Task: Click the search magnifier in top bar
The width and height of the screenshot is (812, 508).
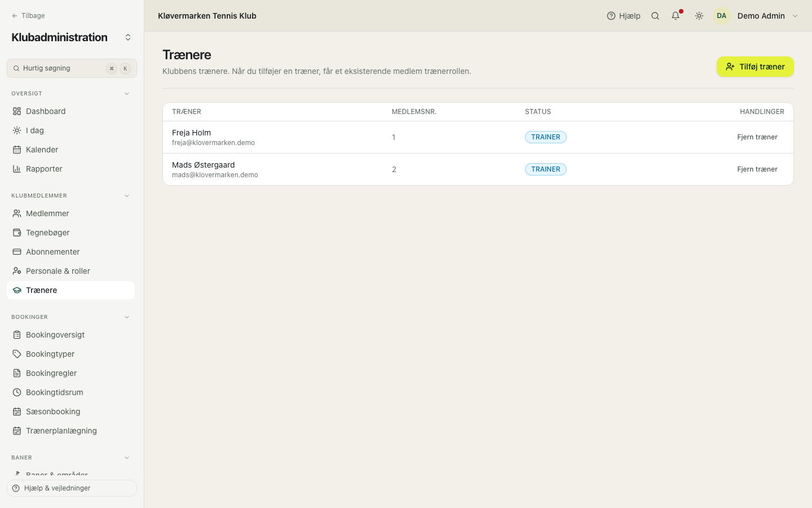Action: click(x=655, y=16)
